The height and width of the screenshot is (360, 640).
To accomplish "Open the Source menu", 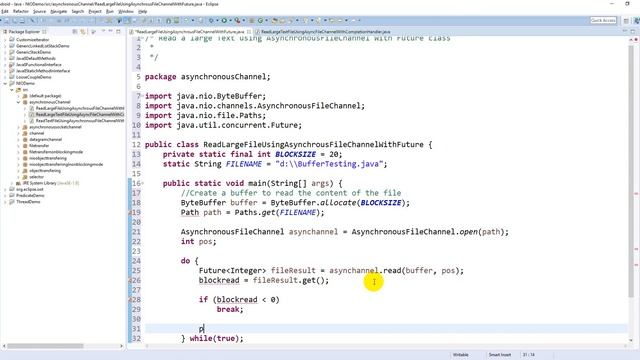I will 40,11.
